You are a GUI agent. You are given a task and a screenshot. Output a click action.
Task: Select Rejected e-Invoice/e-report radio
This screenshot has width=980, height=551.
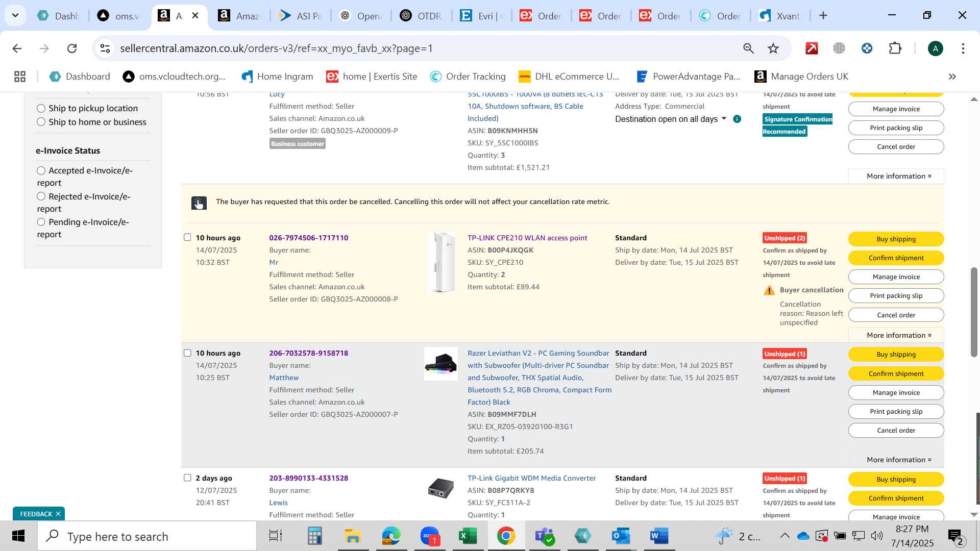coord(41,196)
